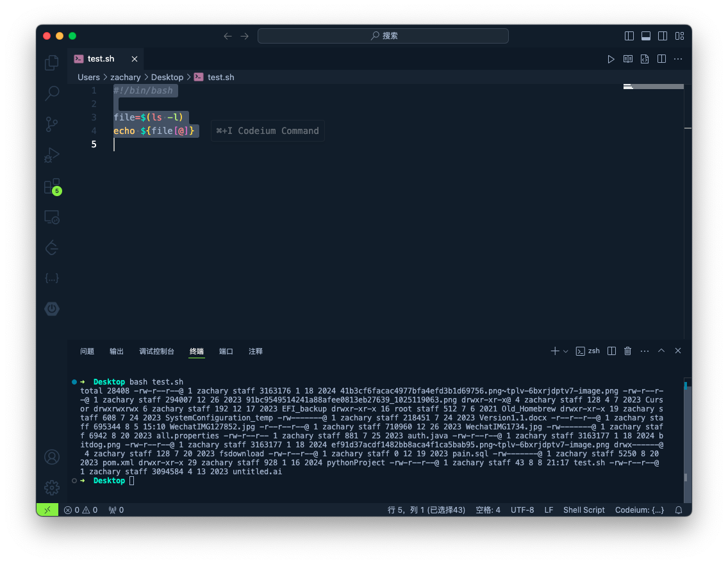Customize layout from the title bar
728x564 pixels.
pos(680,36)
